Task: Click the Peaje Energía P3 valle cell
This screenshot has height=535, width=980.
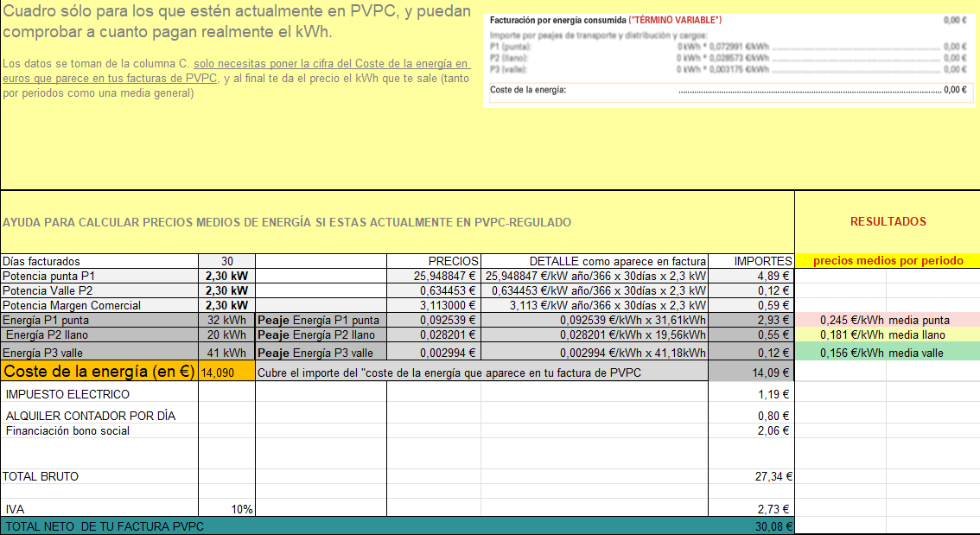Action: (x=321, y=353)
